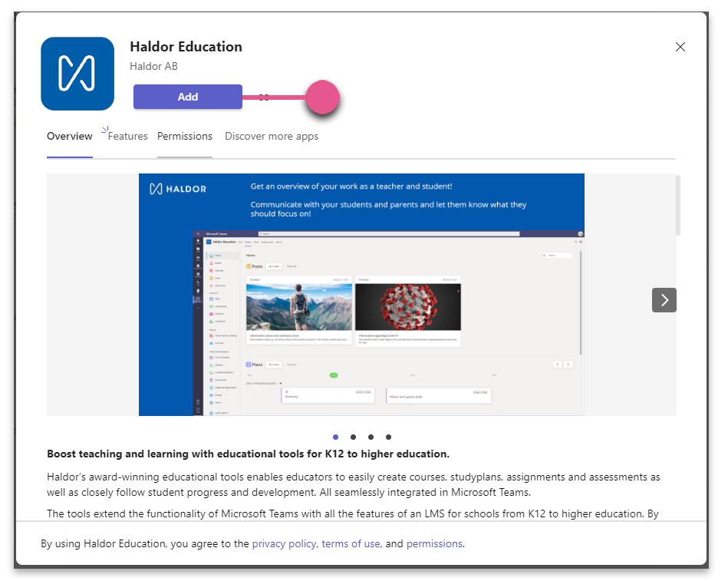Select the first carousel dot

[x=336, y=437]
